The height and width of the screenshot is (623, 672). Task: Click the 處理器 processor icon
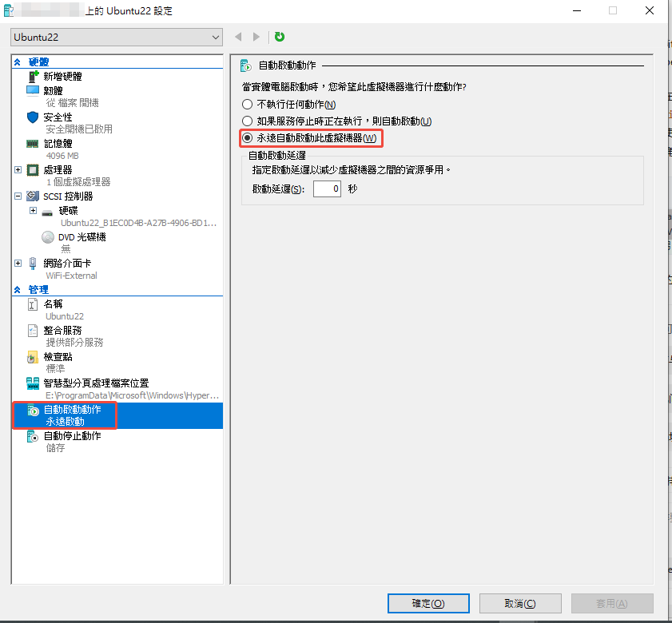click(x=33, y=170)
